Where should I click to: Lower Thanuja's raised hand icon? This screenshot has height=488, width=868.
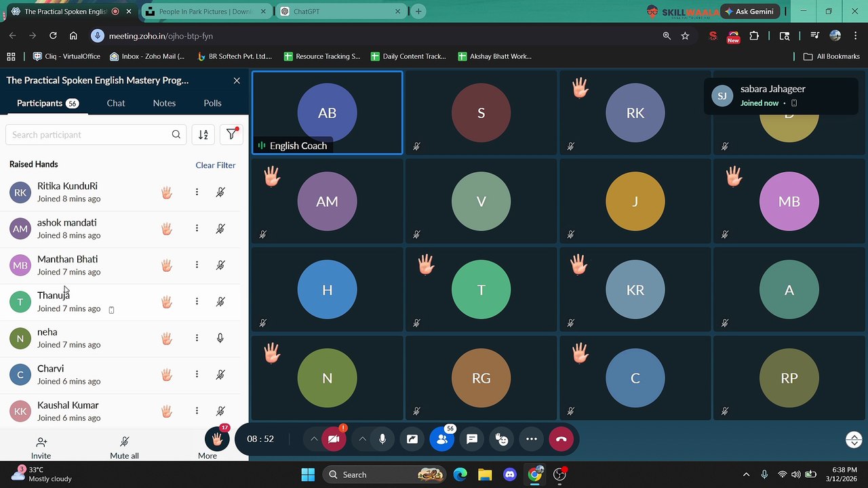167,302
